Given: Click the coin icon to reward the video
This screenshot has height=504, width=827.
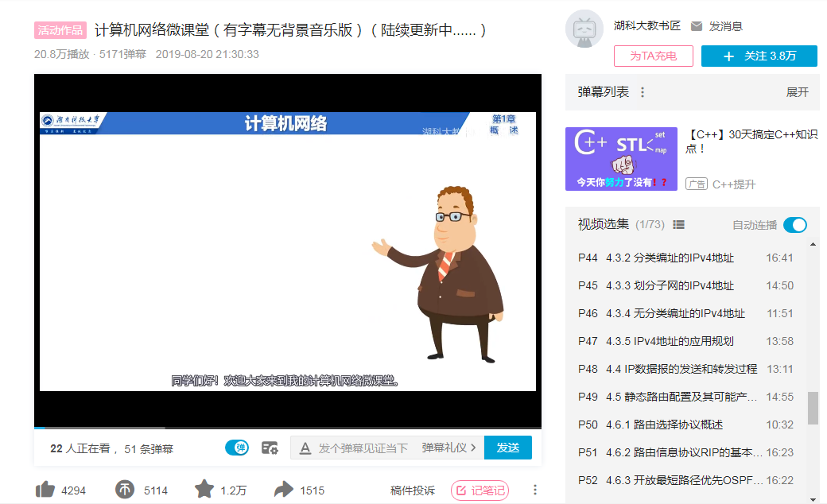Looking at the screenshot, I should [125, 490].
